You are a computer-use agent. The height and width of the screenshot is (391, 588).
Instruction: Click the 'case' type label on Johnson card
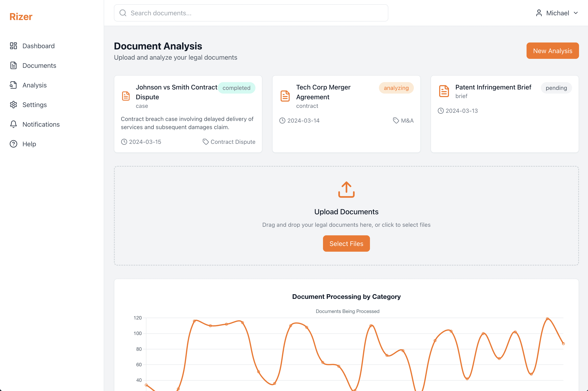point(142,106)
